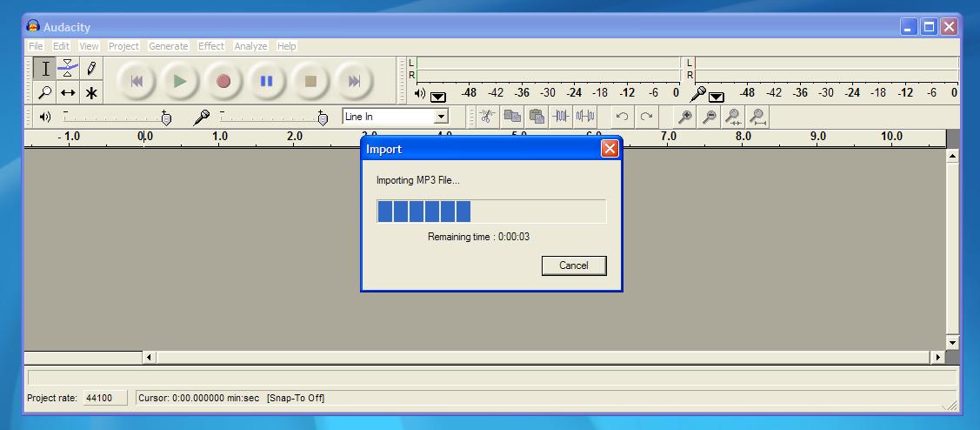The height and width of the screenshot is (430, 980).
Task: Click the blue Pause button
Action: coord(267,81)
